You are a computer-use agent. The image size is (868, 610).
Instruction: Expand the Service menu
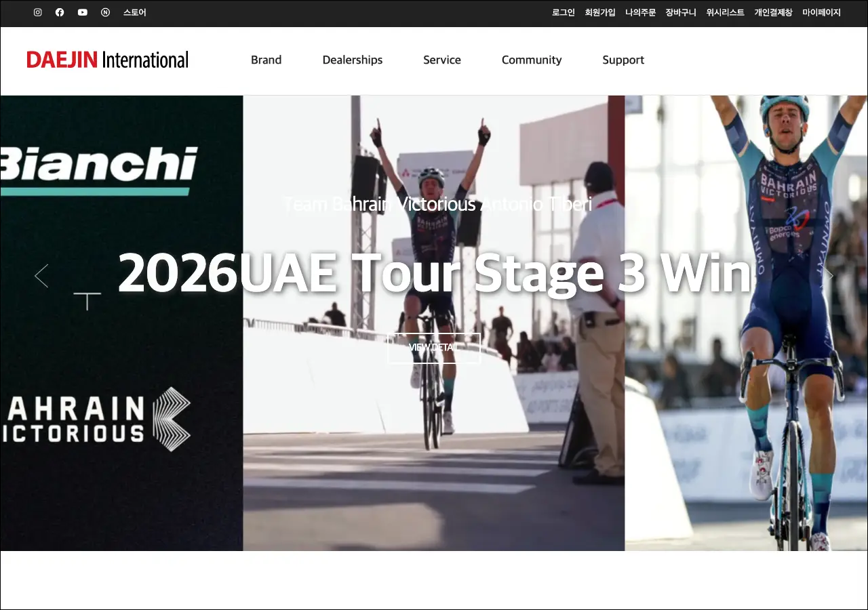(x=442, y=60)
